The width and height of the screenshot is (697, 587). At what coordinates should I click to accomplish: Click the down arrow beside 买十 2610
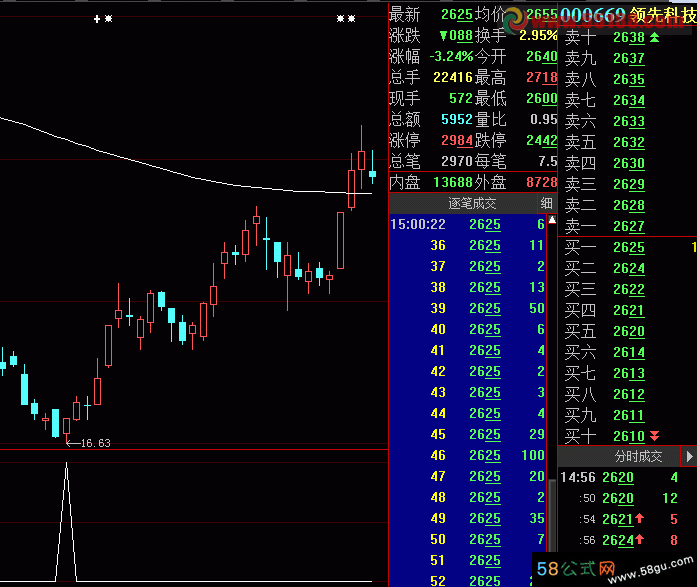click(x=654, y=436)
